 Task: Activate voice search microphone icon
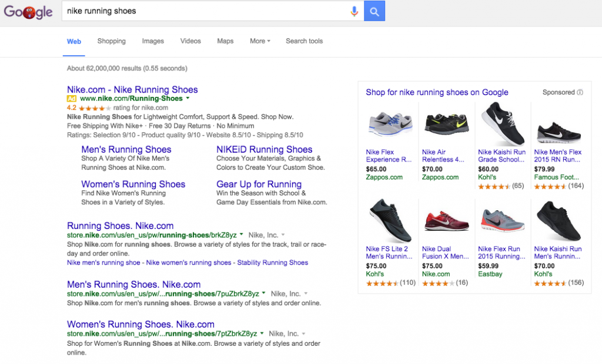pos(354,12)
